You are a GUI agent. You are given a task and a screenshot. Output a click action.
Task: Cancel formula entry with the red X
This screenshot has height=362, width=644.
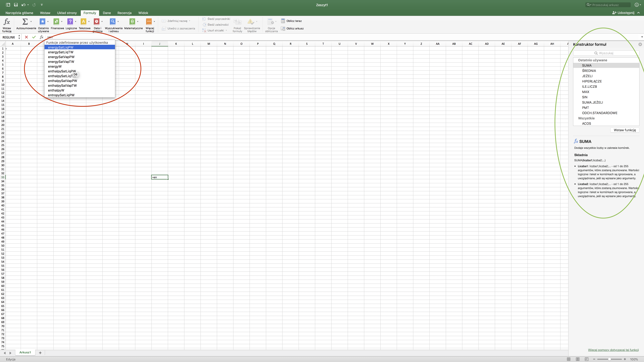tap(26, 37)
